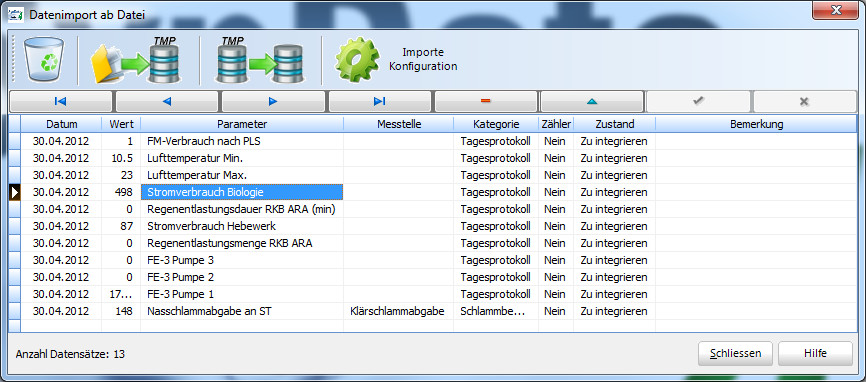Click the Importe Konfiguration label
Screen dimensions: 866x382
(423, 60)
